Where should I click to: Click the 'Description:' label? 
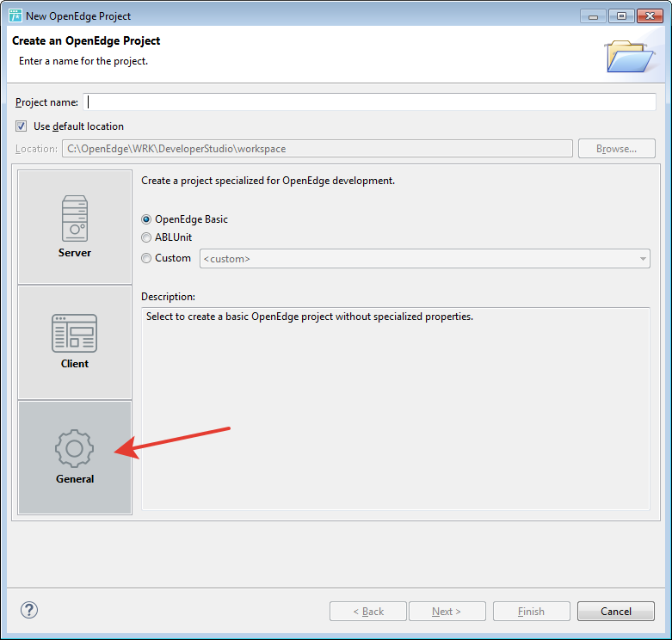(168, 297)
